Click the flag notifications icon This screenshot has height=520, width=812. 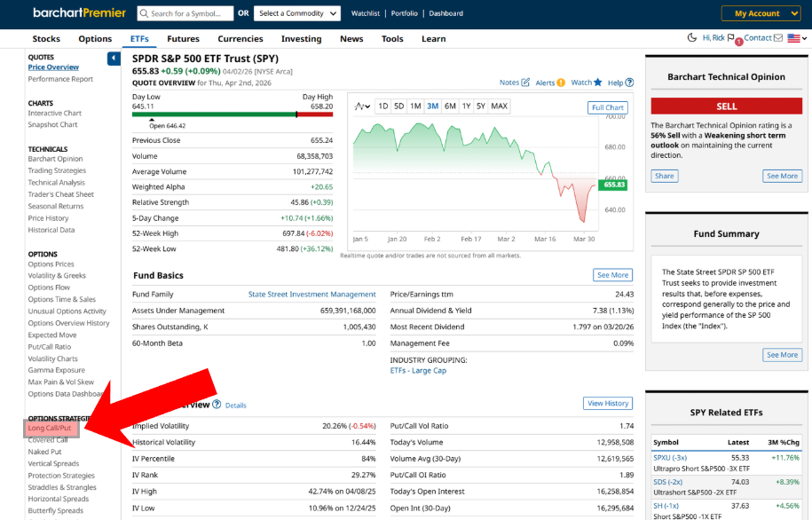point(730,38)
